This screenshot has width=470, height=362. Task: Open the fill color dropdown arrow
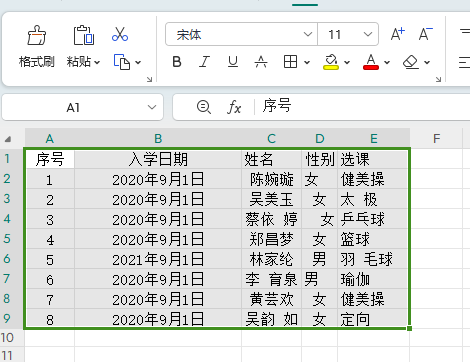347,62
